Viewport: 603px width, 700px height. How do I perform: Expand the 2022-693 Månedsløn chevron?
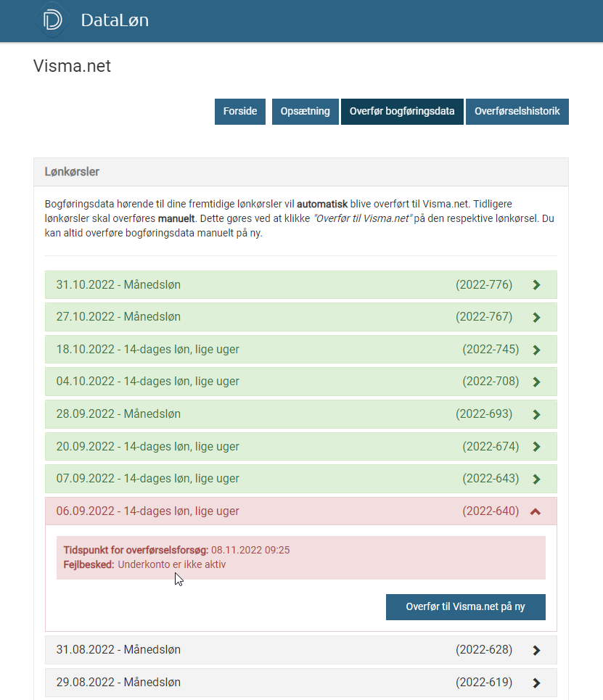point(536,414)
